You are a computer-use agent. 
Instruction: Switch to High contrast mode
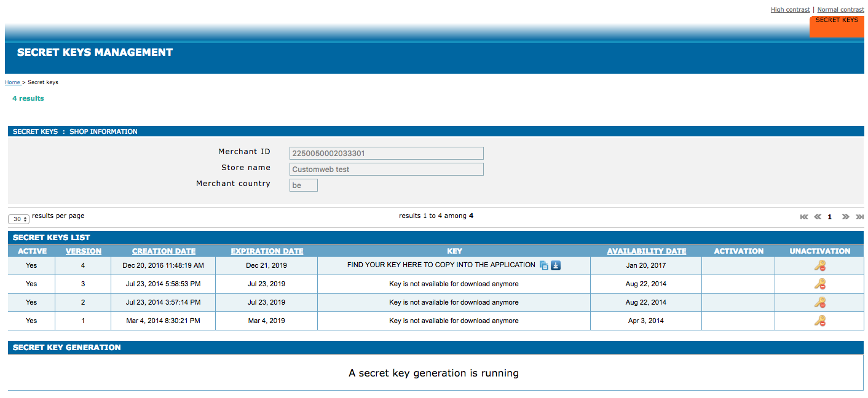[x=790, y=10]
